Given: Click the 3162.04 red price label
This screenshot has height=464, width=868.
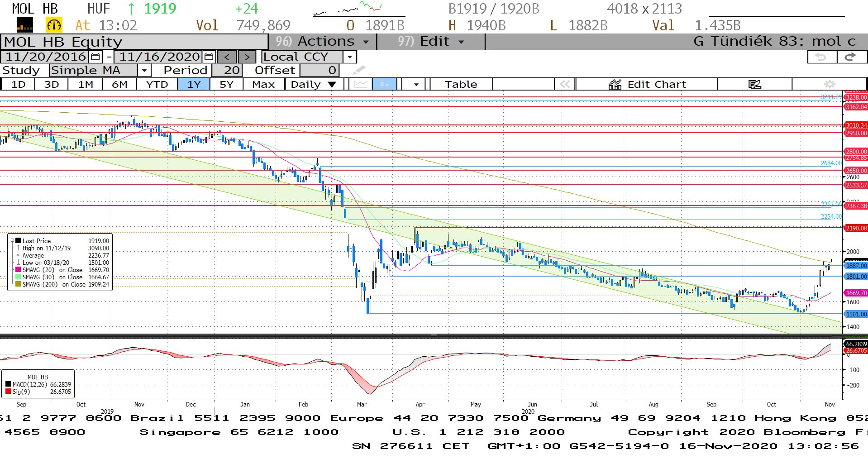Looking at the screenshot, I should 856,107.
